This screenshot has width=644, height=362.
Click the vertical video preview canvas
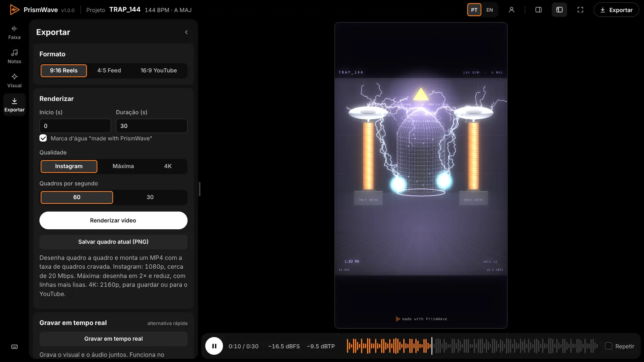pyautogui.click(x=421, y=175)
